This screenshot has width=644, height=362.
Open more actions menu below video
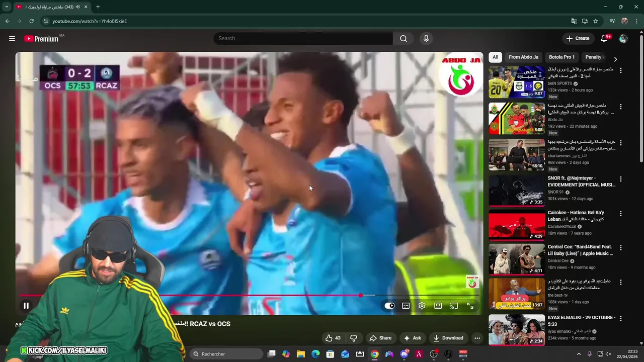point(477,338)
